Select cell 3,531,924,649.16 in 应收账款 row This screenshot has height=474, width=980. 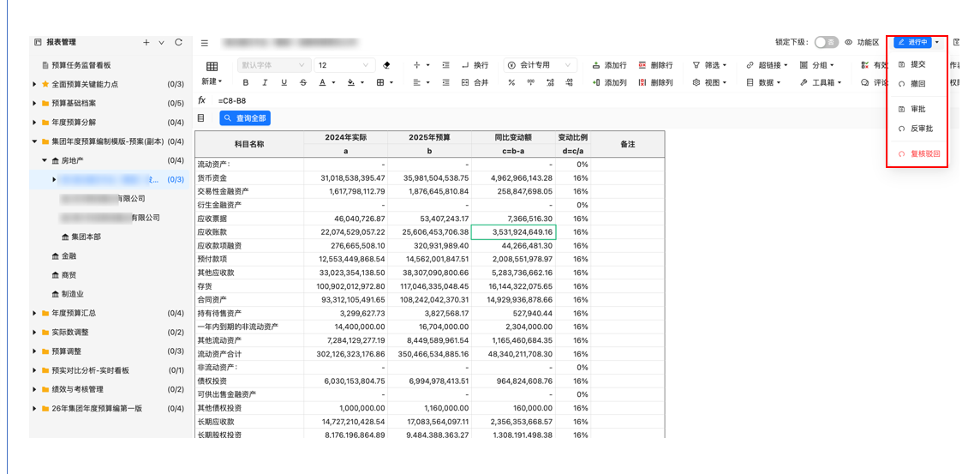pyautogui.click(x=513, y=232)
